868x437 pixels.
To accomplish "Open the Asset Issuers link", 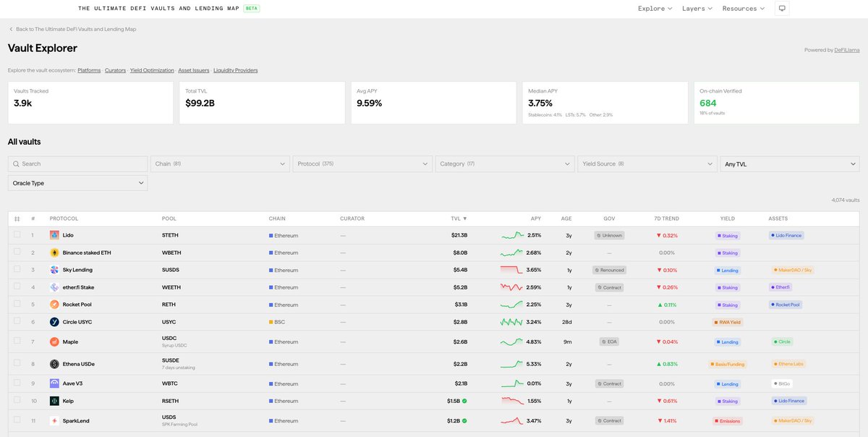I will [194, 70].
